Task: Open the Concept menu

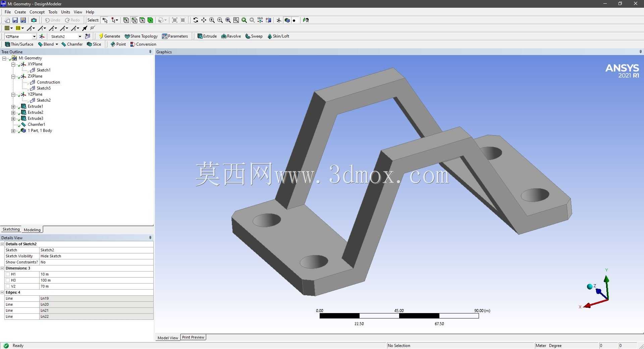Action: point(37,12)
